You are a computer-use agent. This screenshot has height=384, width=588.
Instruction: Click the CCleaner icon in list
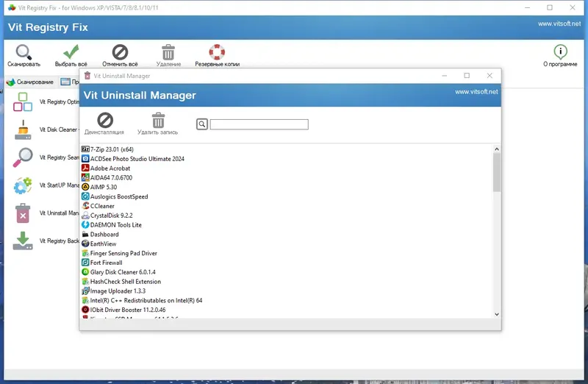pyautogui.click(x=85, y=206)
